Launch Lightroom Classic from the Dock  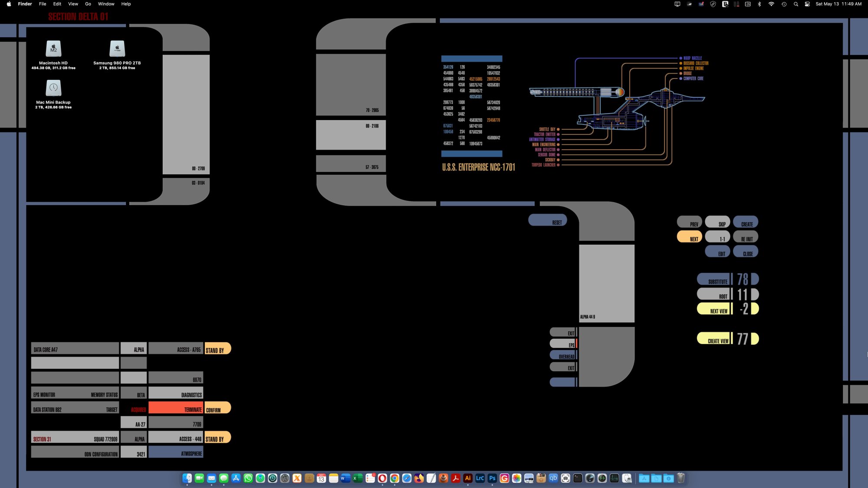tap(480, 478)
